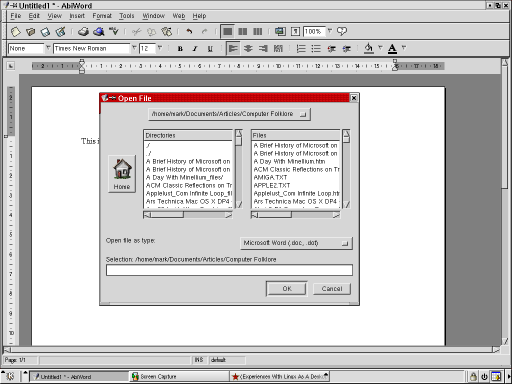The height and width of the screenshot is (384, 512).
Task: Click the Print icon in toolbar
Action: tap(83, 32)
